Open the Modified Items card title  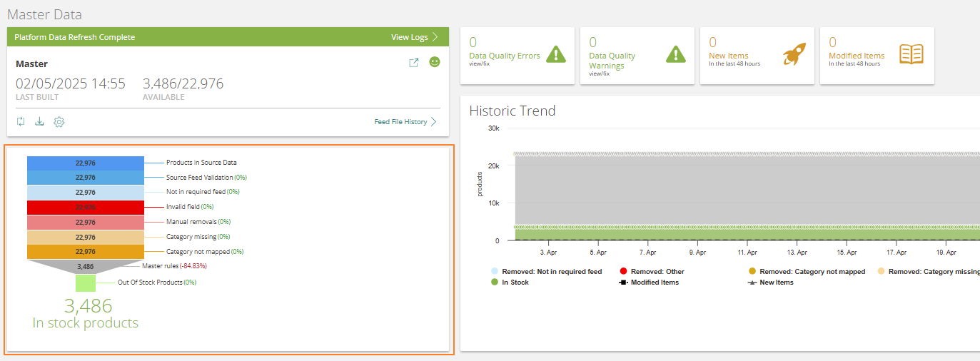[x=857, y=56]
